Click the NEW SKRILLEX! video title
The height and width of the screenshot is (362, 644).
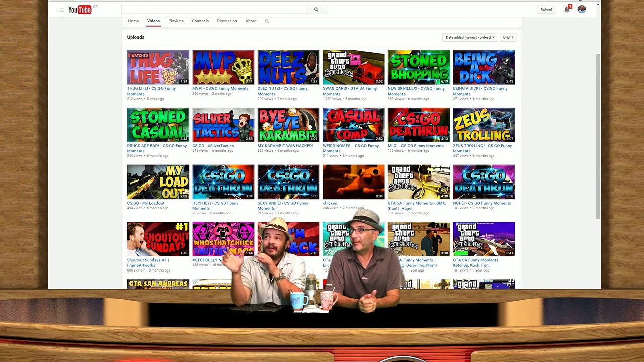point(416,91)
